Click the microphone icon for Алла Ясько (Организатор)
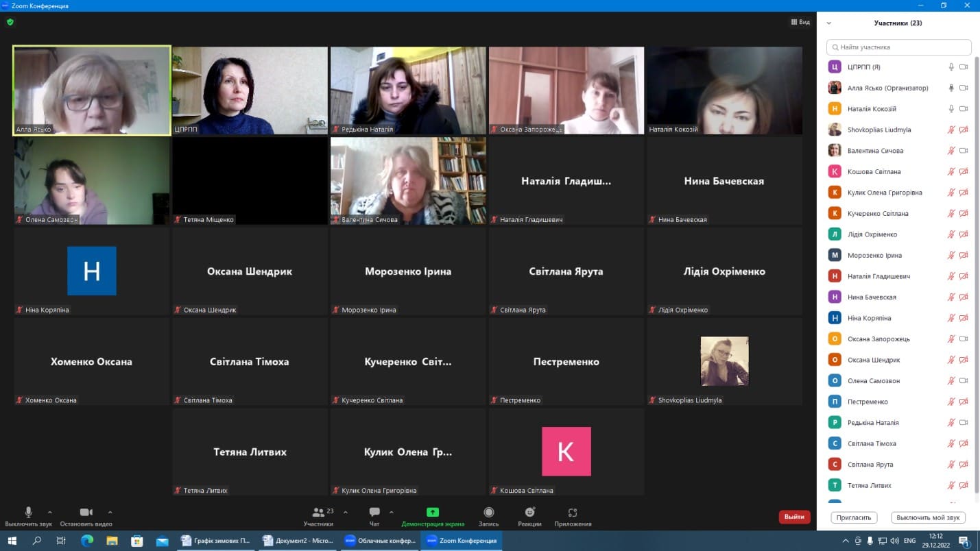 (x=951, y=88)
